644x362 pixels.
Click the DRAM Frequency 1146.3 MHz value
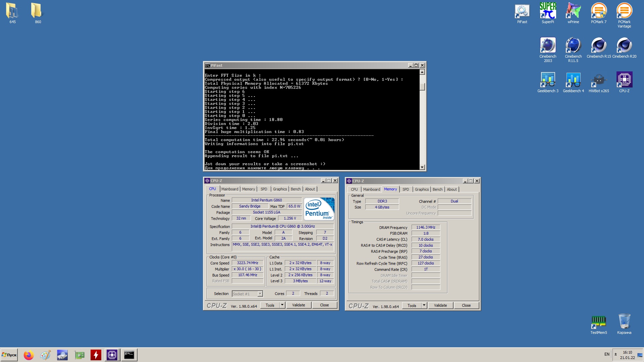pos(426,228)
